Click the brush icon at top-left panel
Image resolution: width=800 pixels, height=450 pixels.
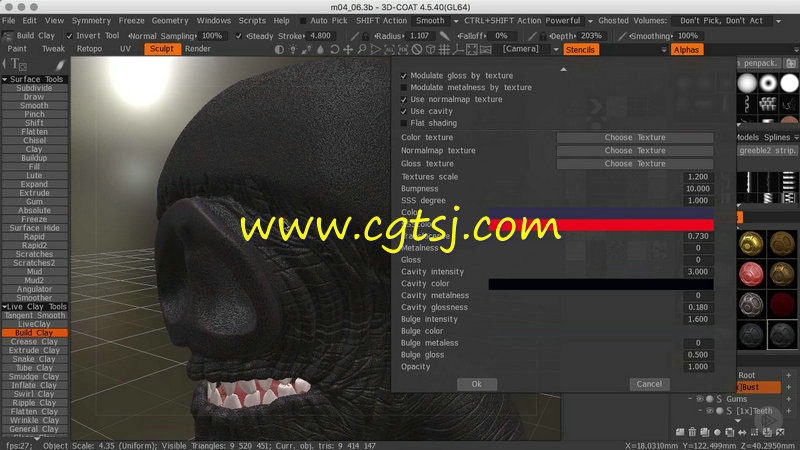pyautogui.click(x=60, y=65)
